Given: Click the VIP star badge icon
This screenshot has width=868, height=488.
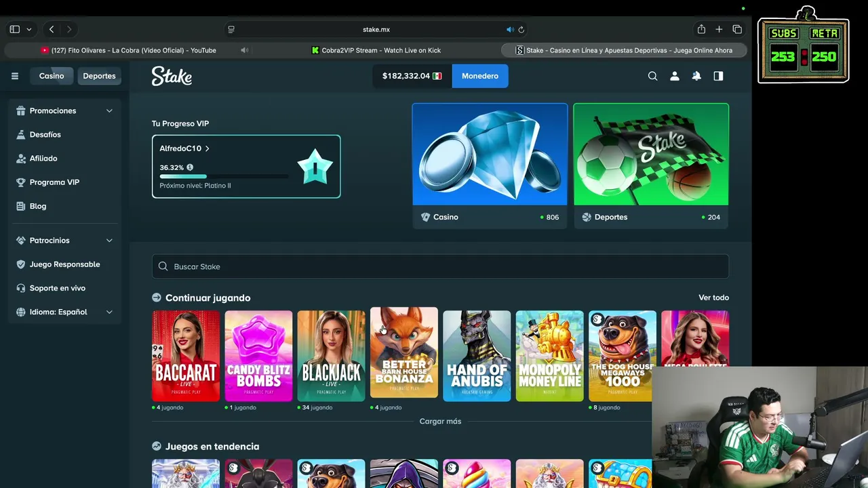Looking at the screenshot, I should point(315,167).
